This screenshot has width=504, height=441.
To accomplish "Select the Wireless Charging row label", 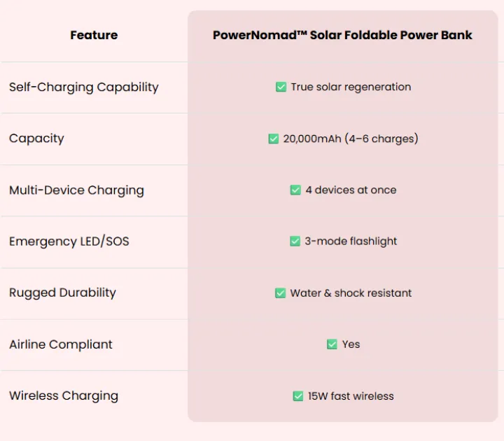I will [64, 396].
